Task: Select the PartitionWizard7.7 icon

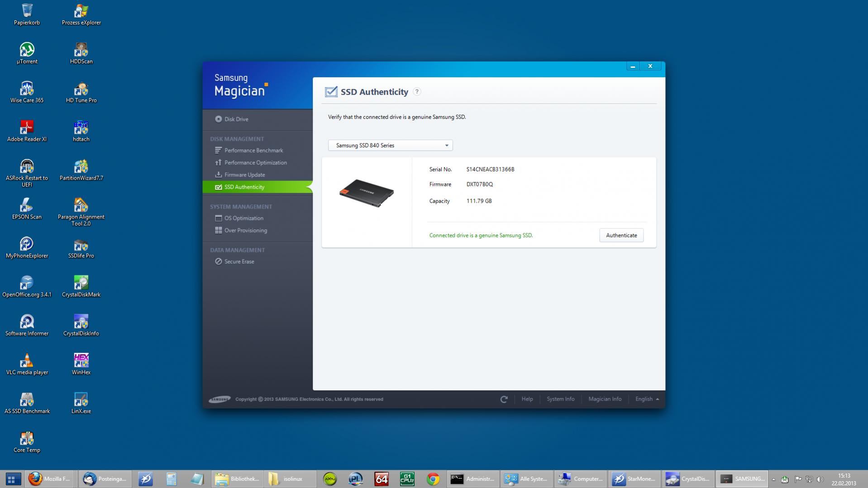Action: (x=81, y=170)
